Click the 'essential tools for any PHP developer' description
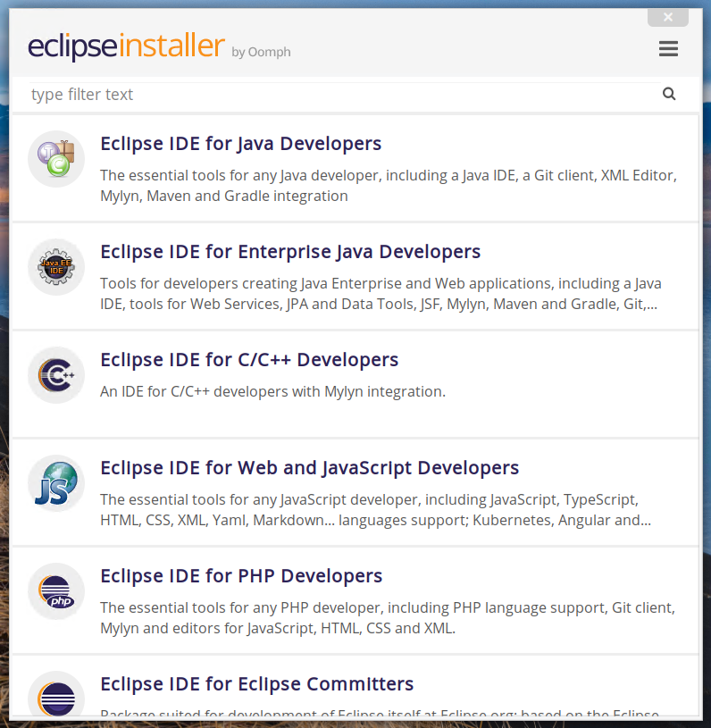This screenshot has width=711, height=728. (x=388, y=618)
